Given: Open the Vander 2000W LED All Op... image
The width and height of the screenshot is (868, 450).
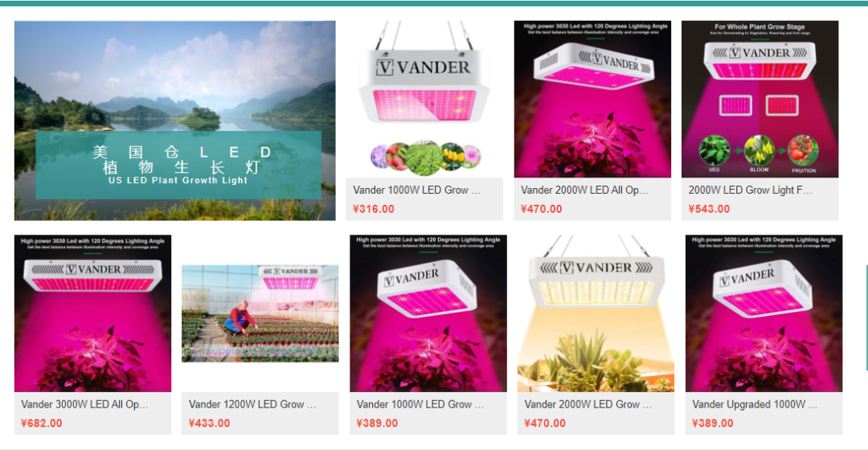Looking at the screenshot, I should click(x=592, y=99).
